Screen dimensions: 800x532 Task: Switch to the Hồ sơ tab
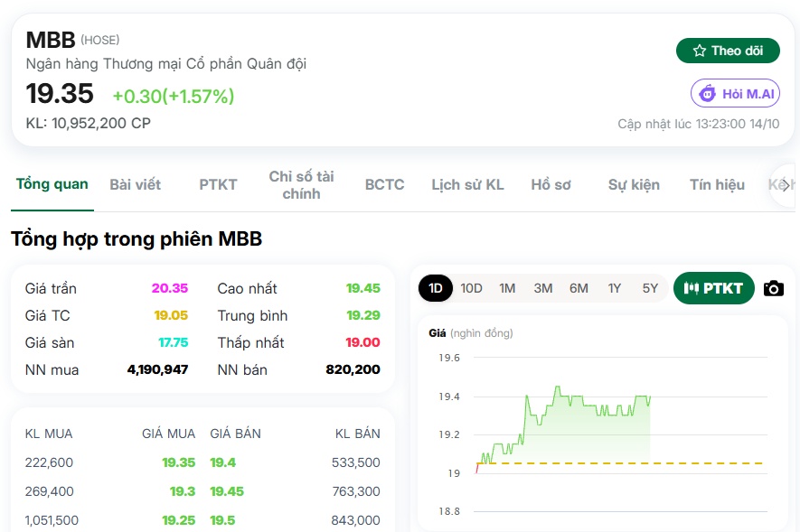[x=551, y=184]
